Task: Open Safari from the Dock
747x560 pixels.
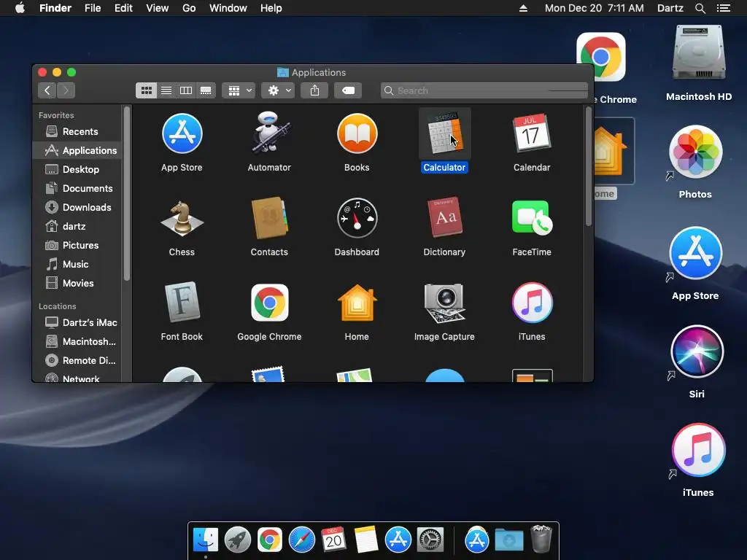Action: click(301, 540)
